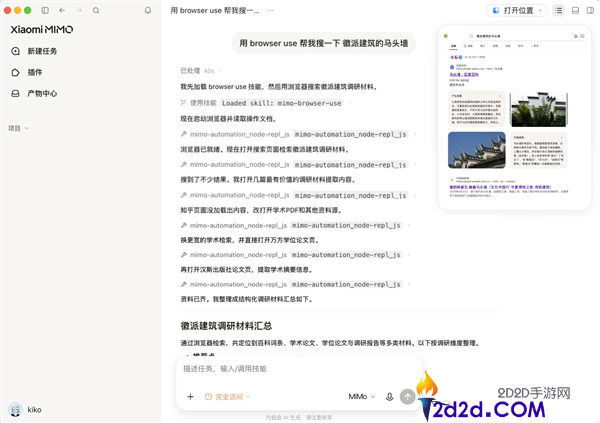
Task: Toggle the sidebar with the top-left panel icon
Action: (x=45, y=10)
